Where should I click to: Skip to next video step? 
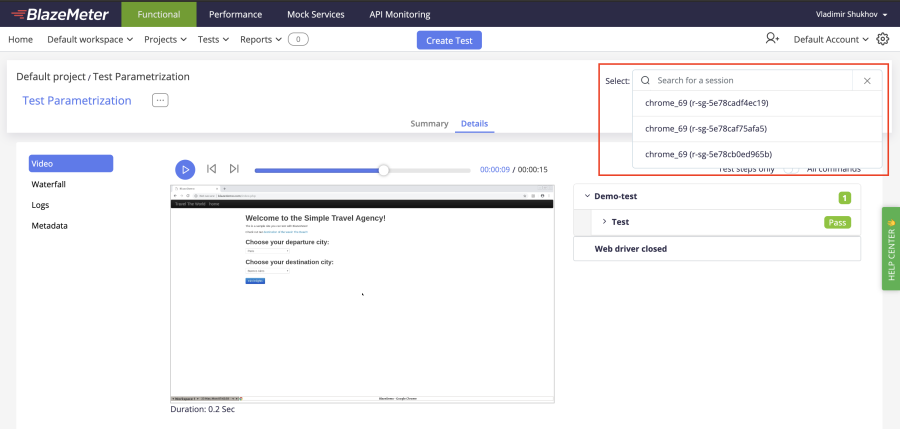pyautogui.click(x=234, y=169)
